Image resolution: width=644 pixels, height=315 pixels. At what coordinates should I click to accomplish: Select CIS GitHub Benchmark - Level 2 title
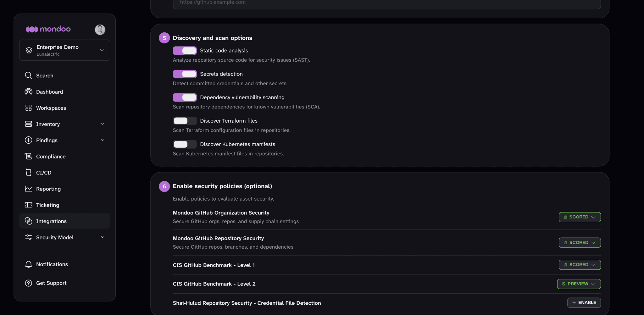pos(214,284)
